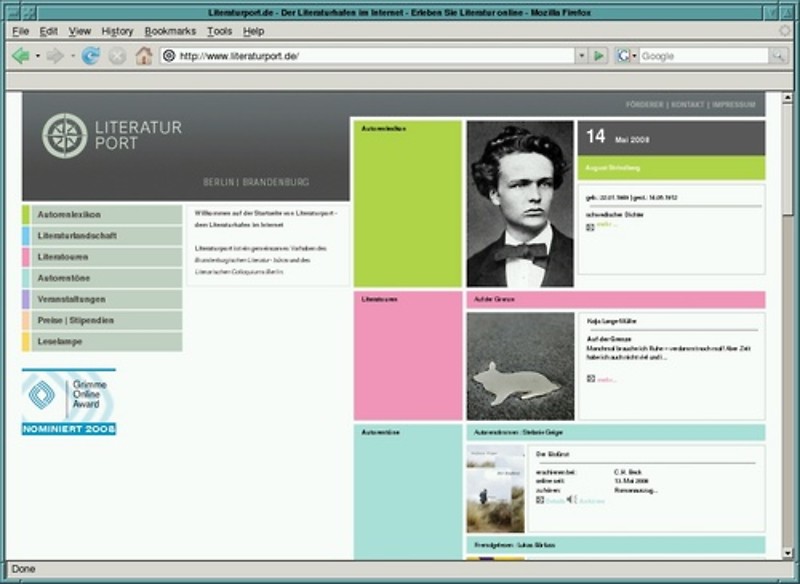800x584 pixels.
Task: Expand the address bar URL dropdown
Action: pyautogui.click(x=581, y=56)
